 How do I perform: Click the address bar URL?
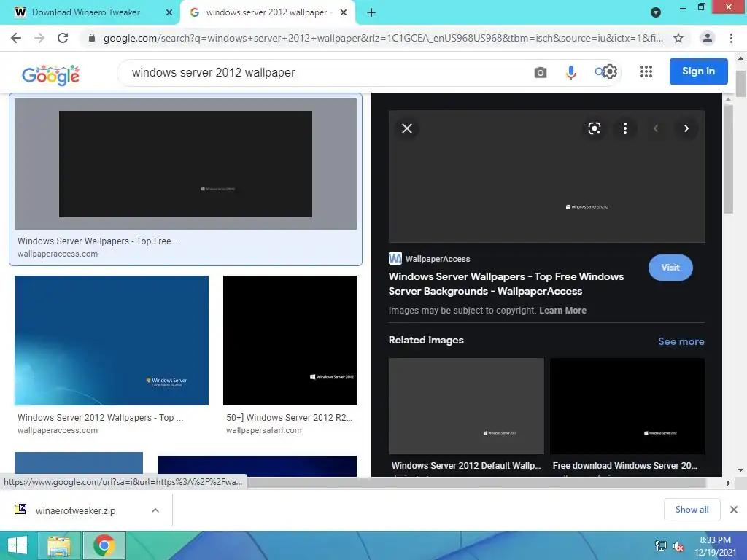click(383, 38)
